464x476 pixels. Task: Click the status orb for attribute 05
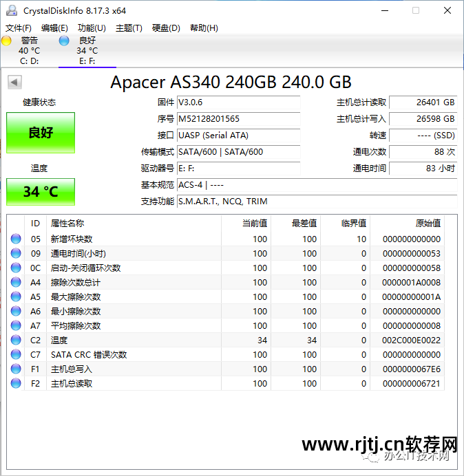tap(16, 239)
